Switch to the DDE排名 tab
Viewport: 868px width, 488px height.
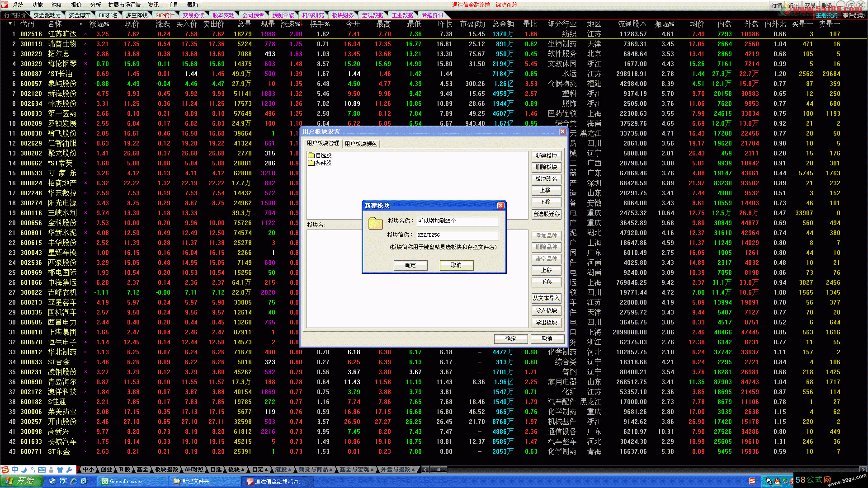pyautogui.click(x=108, y=15)
